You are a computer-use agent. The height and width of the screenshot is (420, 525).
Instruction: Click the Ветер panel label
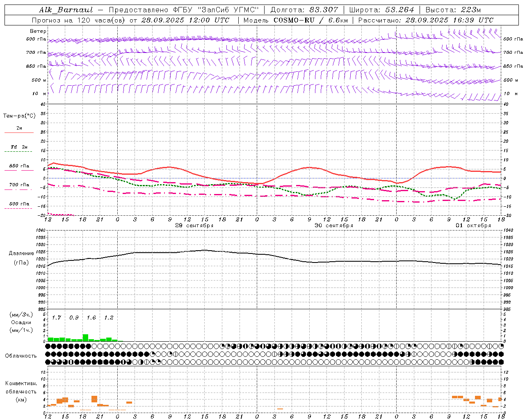[x=38, y=31]
